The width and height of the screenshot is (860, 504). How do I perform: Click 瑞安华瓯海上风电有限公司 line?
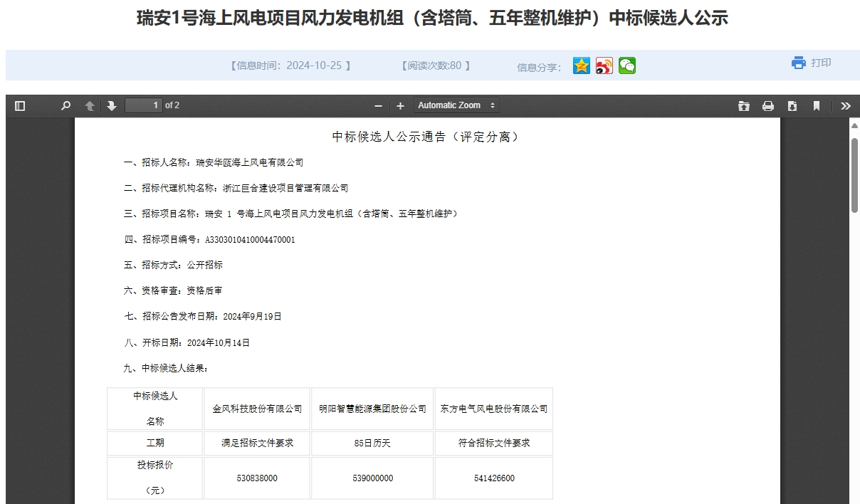point(214,162)
